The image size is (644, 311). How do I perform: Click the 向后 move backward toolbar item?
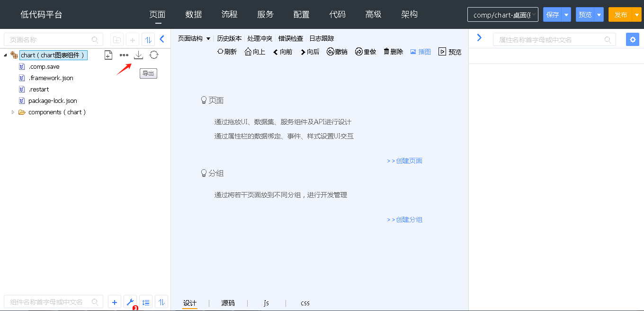[310, 52]
